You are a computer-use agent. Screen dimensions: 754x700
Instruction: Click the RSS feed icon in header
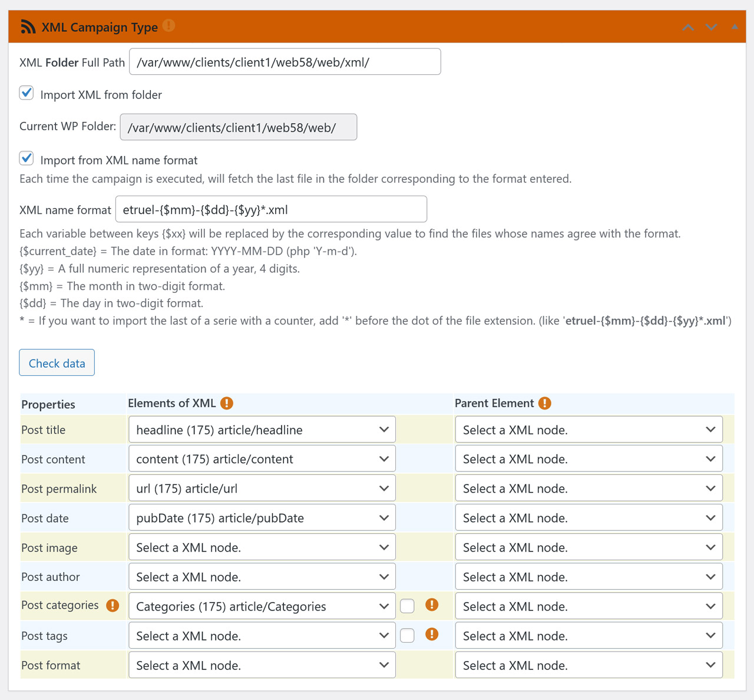(28, 27)
